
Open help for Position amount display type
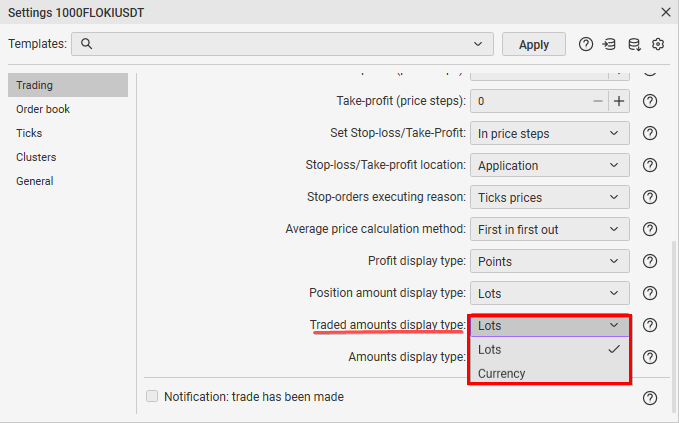[650, 294]
